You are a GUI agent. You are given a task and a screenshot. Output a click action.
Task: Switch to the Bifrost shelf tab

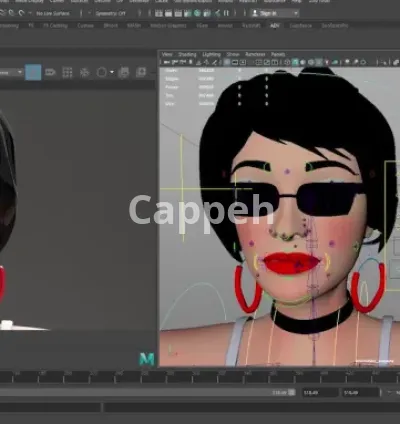[x=110, y=26]
